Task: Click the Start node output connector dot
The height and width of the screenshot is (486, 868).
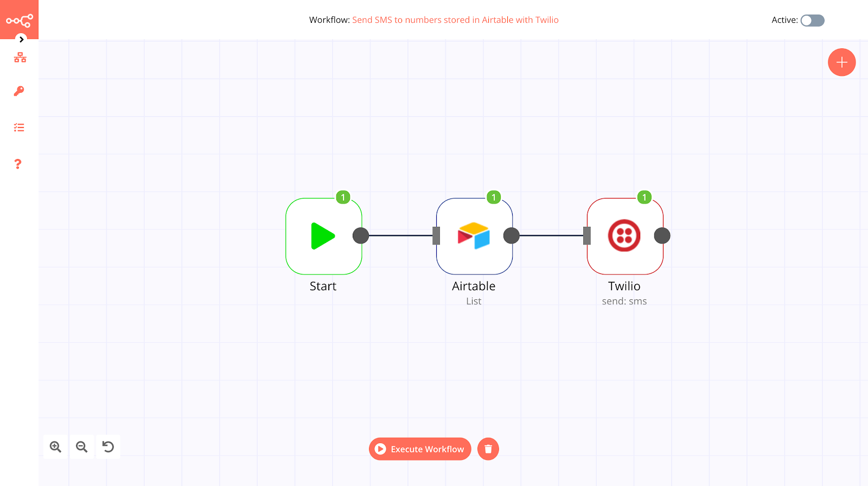Action: 361,235
